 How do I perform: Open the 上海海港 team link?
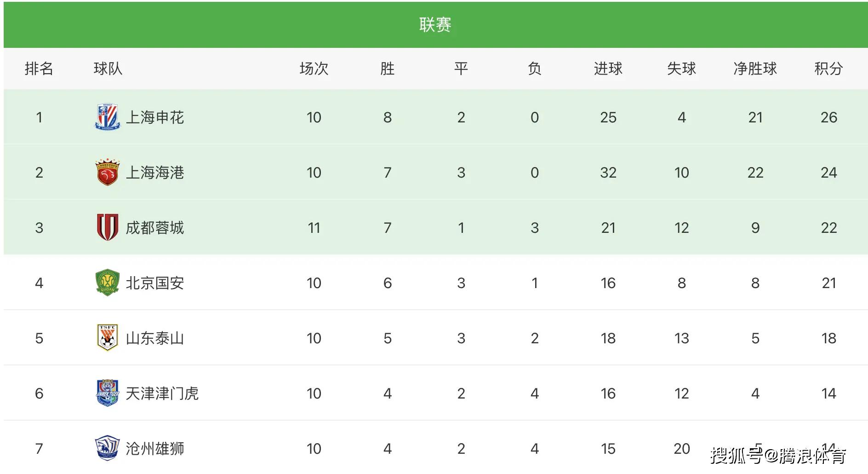(155, 173)
